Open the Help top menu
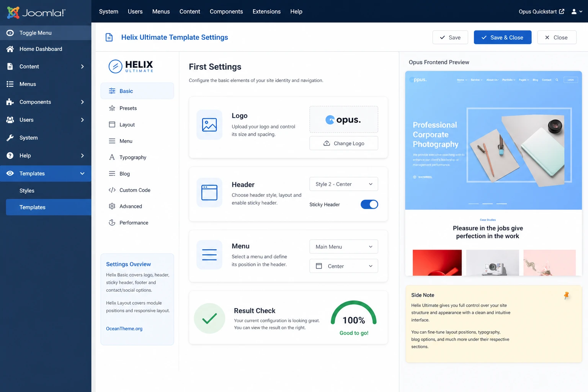Image resolution: width=588 pixels, height=392 pixels. click(x=296, y=11)
